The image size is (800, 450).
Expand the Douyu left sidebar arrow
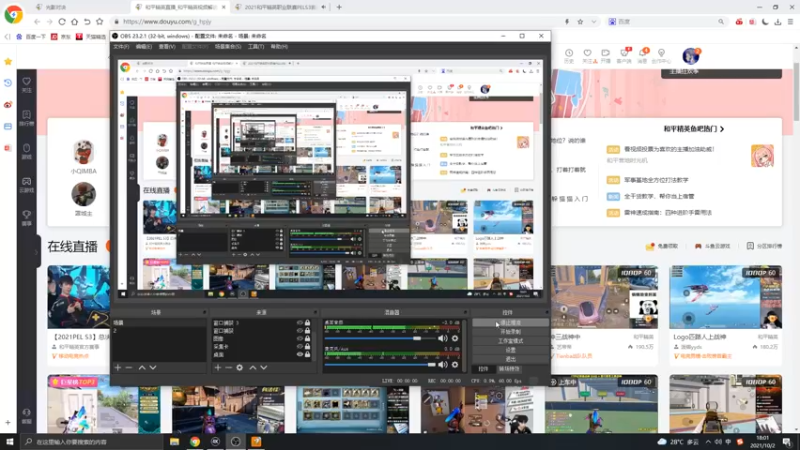36,252
